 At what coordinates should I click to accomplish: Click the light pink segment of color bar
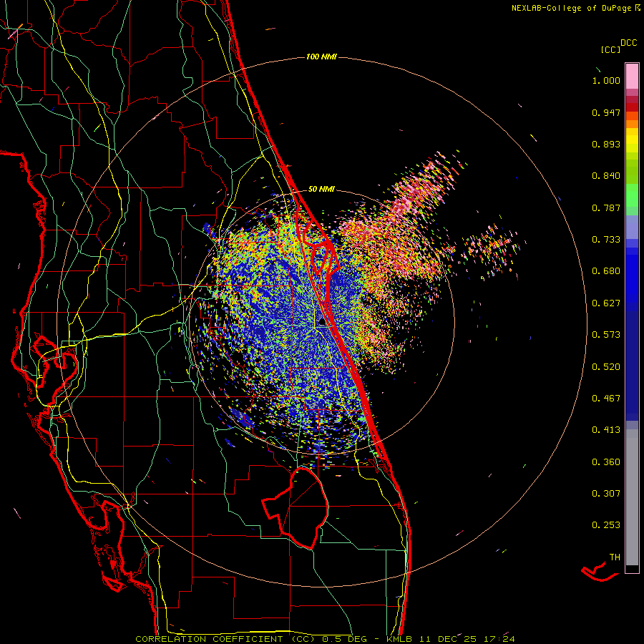[x=632, y=76]
